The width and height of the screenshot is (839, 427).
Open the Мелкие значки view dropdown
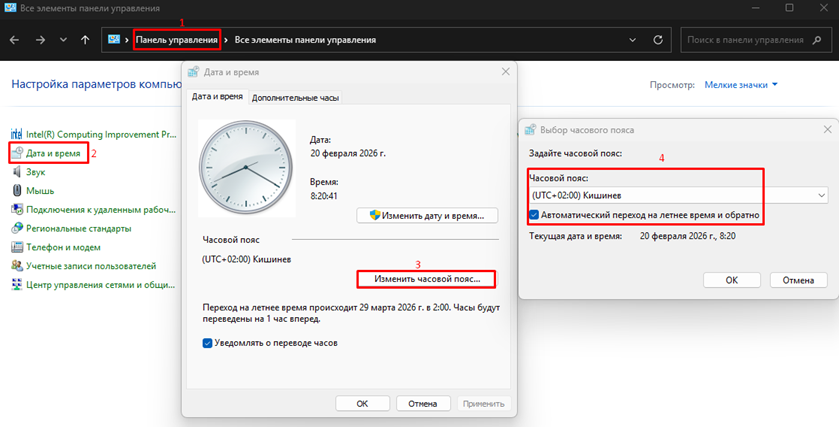pyautogui.click(x=741, y=85)
